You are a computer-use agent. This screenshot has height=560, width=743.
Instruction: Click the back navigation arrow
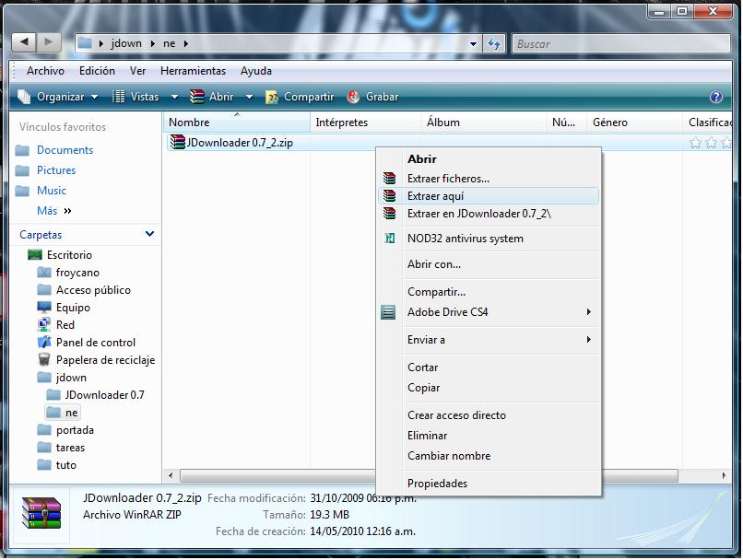click(x=23, y=42)
